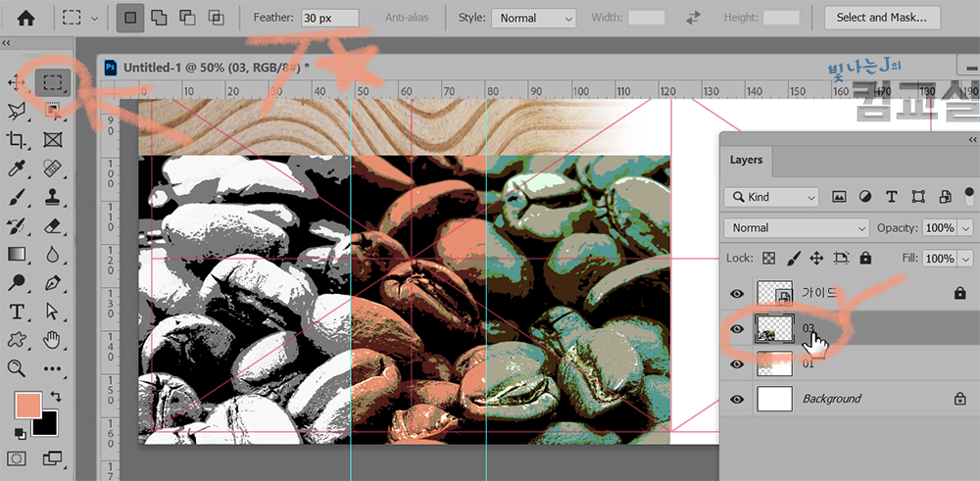Select the Eyedropper tool
The image size is (980, 481).
(x=16, y=168)
